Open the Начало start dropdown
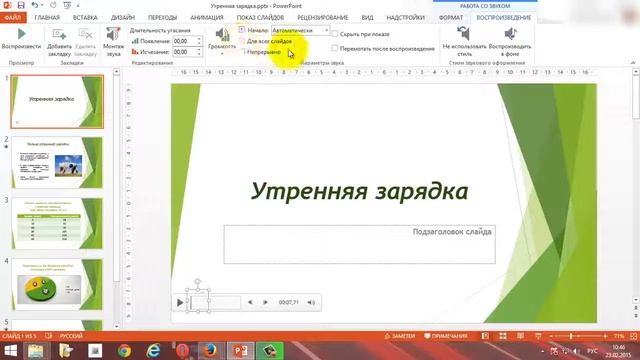Viewport: 640px width, 360px height. (326, 30)
